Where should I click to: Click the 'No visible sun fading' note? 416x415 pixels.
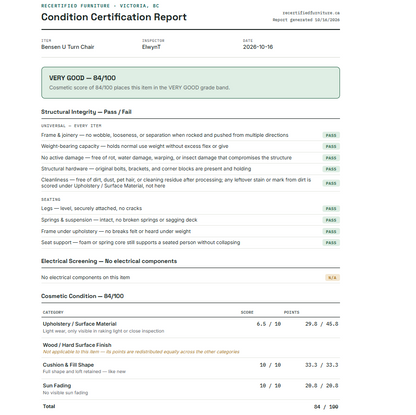point(65,393)
